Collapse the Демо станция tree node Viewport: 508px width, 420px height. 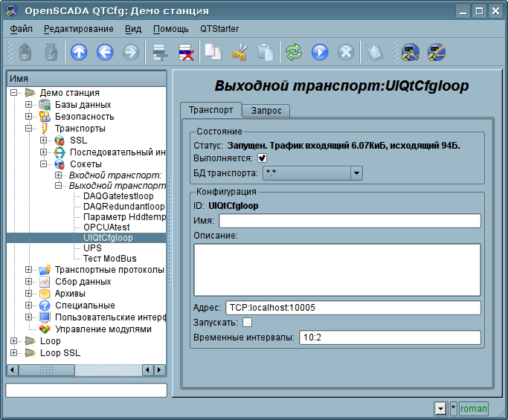tap(13, 93)
